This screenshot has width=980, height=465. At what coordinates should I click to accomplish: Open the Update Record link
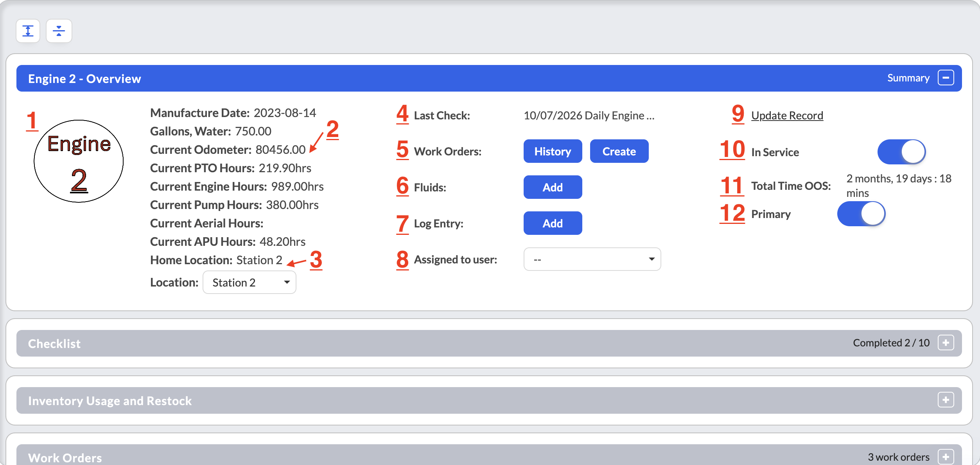tap(787, 115)
